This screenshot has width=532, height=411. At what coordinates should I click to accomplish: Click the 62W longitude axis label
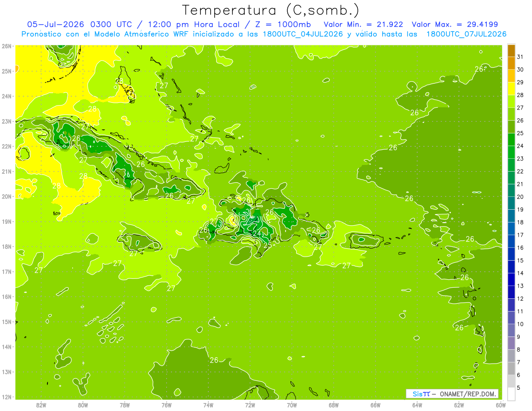[x=459, y=405]
